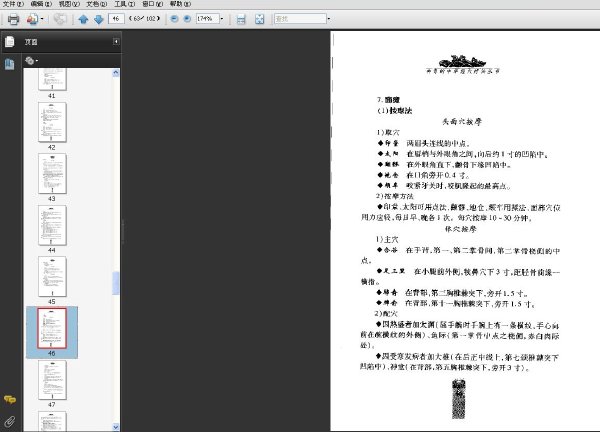Open the dropdown arrow beside the share icon
Image resolution: width=600 pixels, height=432 pixels.
tap(42, 19)
